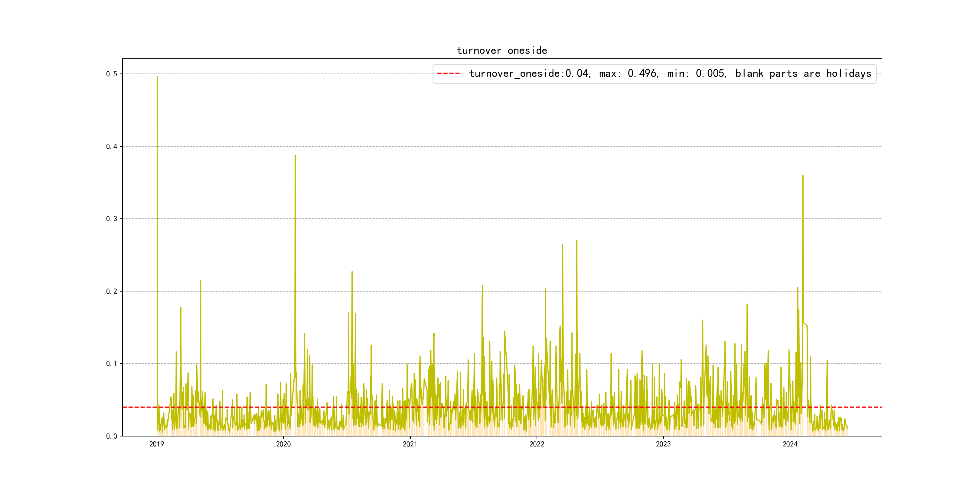Click the 'max: 0.496' legend text
980x490 pixels.
pos(628,73)
